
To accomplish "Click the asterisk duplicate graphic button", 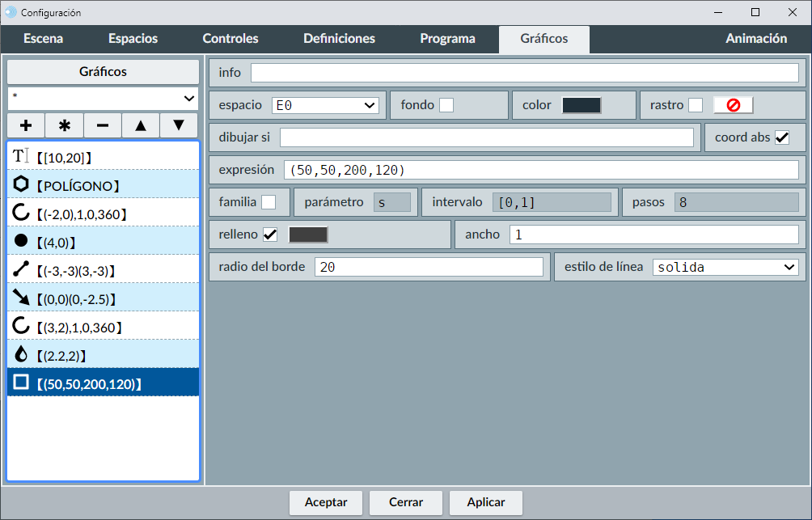I will coord(65,125).
